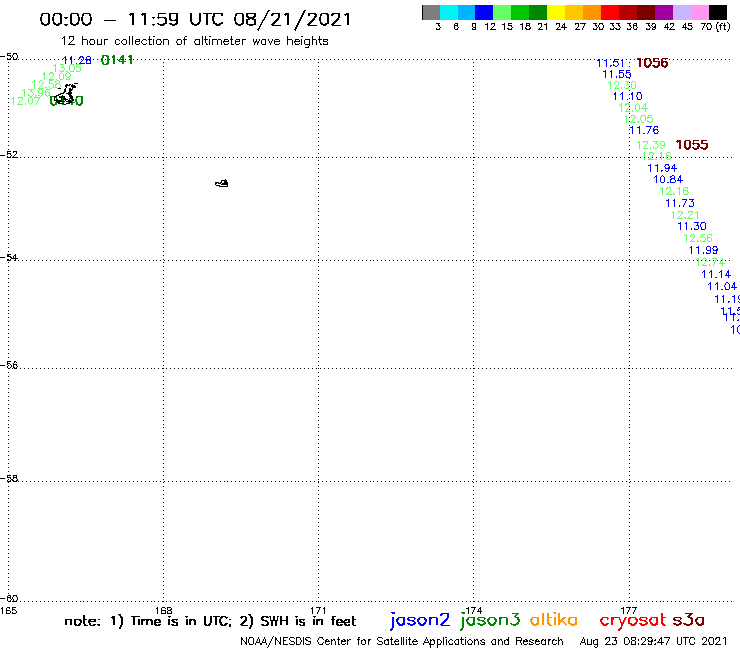
Task: Click the longitude label 168
Action: 164,610
